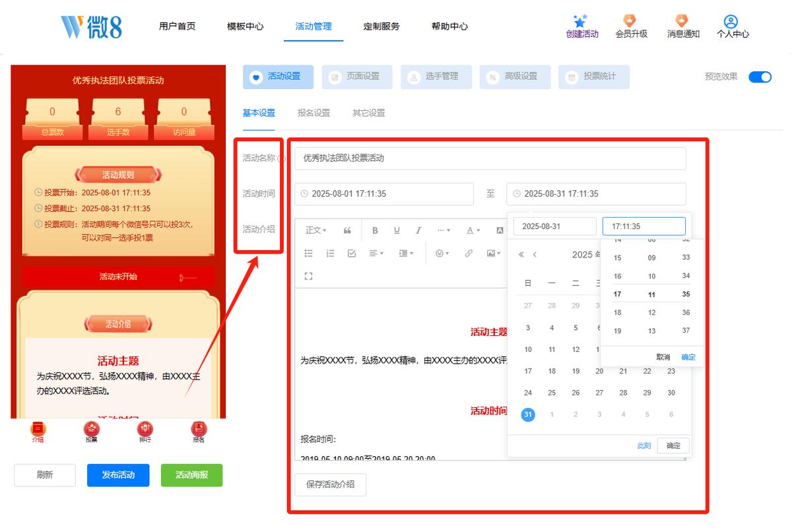Insert a bulleted list
792x532 pixels.
coord(308,253)
